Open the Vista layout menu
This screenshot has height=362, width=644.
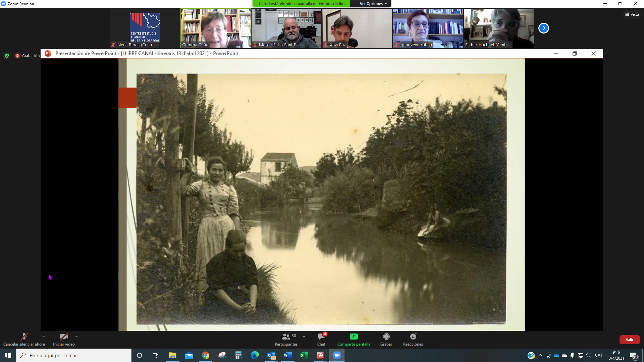click(x=632, y=14)
